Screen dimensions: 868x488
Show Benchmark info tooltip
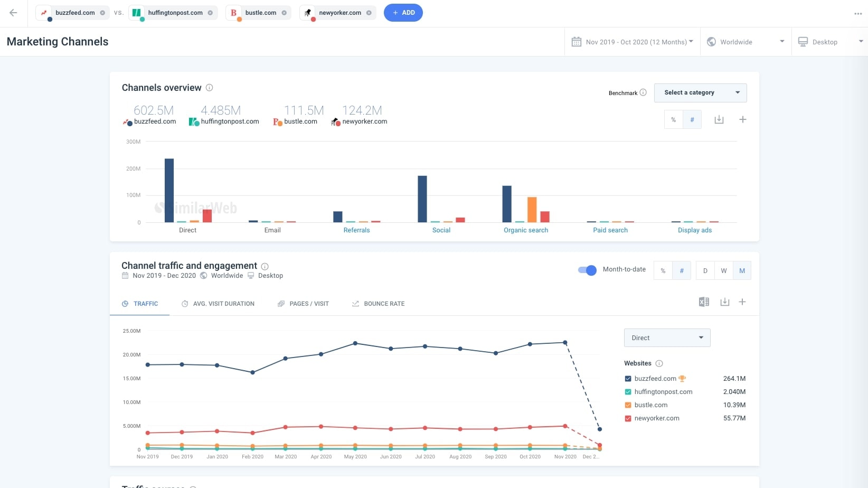(643, 92)
